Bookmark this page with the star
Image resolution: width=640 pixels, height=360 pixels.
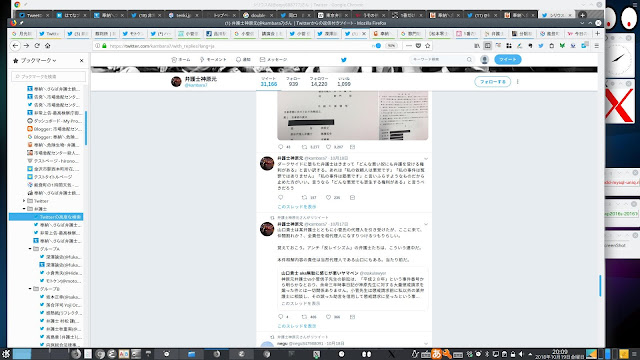click(x=428, y=46)
